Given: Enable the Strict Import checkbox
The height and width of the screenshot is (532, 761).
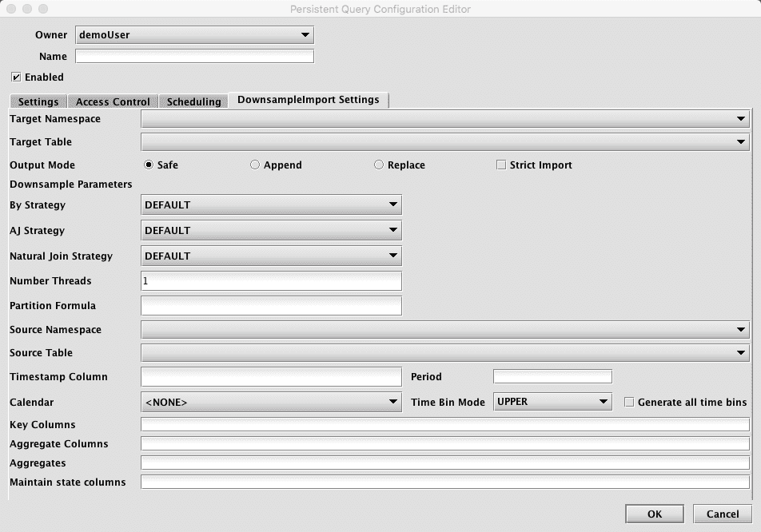Looking at the screenshot, I should click(501, 165).
